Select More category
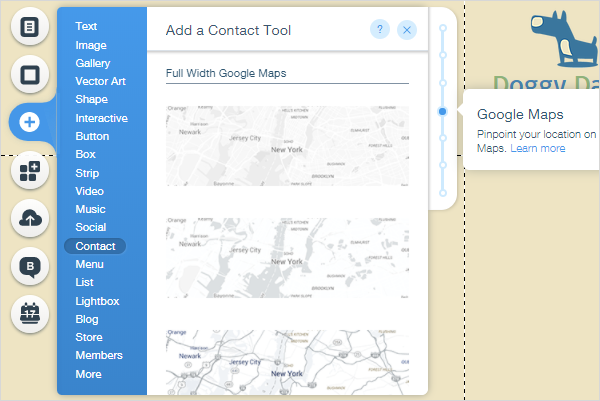 (88, 374)
